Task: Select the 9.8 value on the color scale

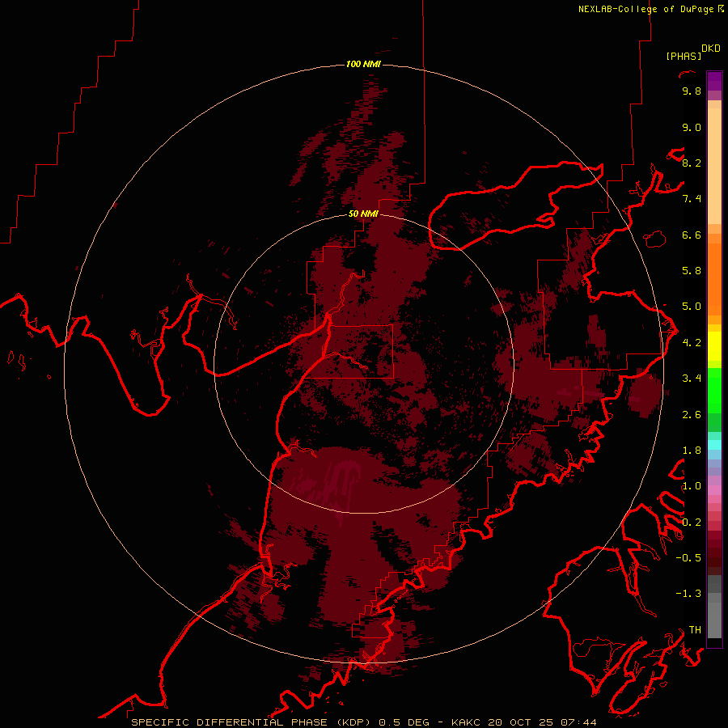Action: coord(692,91)
